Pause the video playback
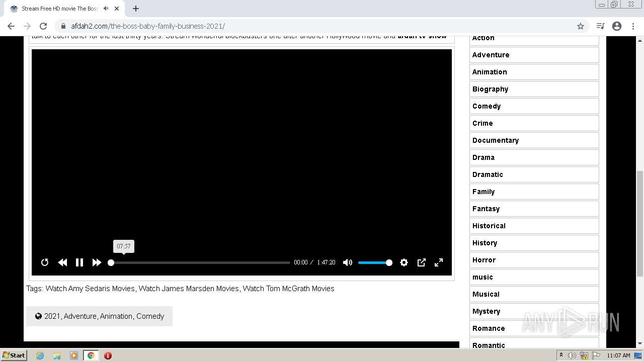This screenshot has width=644, height=362. click(x=79, y=262)
